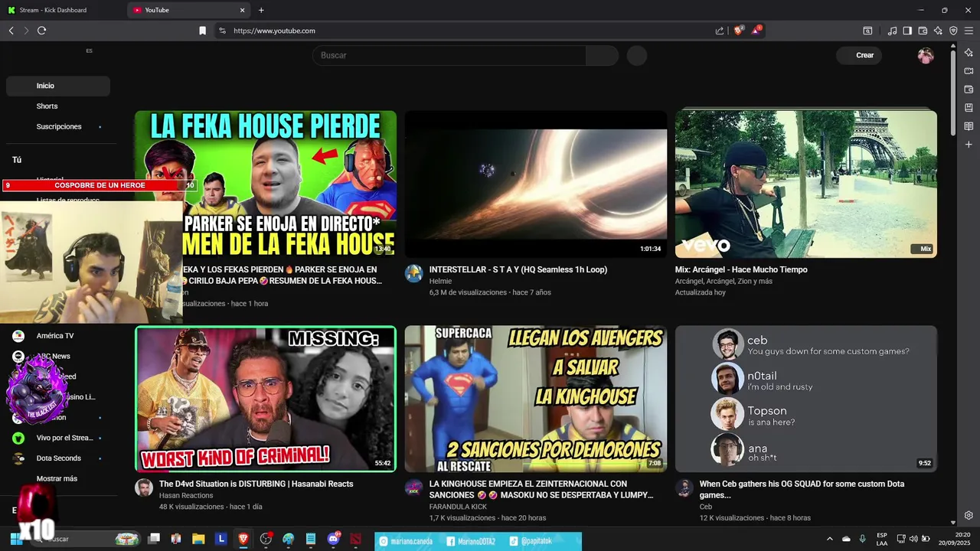Open Brave Shields lion icon
This screenshot has width=980, height=551.
[x=739, y=31]
